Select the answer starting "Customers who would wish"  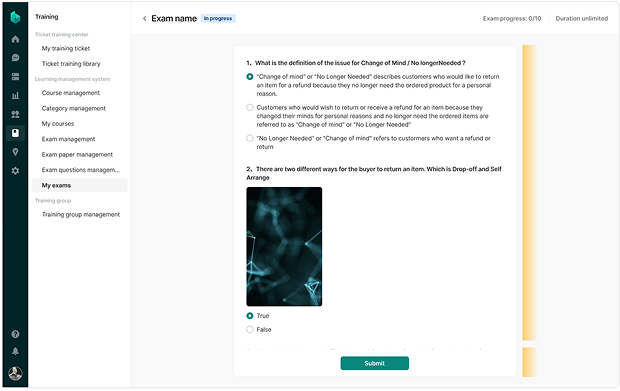(250, 107)
